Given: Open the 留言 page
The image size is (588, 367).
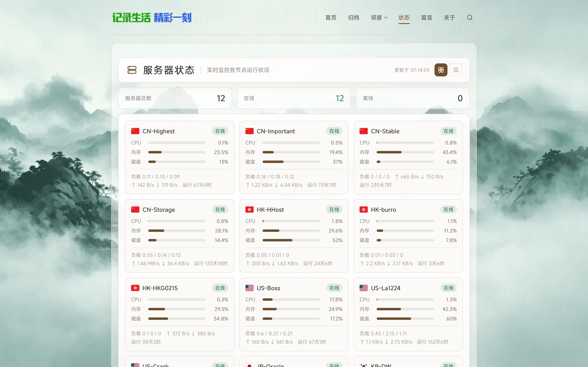Looking at the screenshot, I should tap(427, 17).
